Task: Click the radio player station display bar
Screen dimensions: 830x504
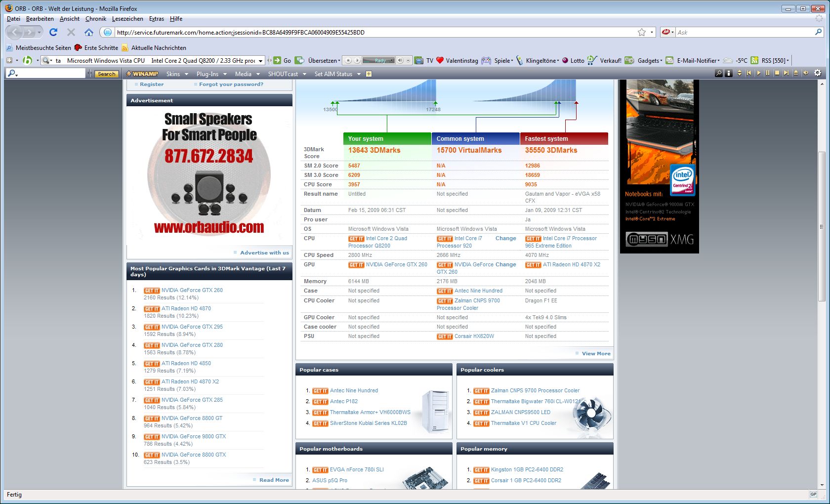Action: [x=378, y=60]
